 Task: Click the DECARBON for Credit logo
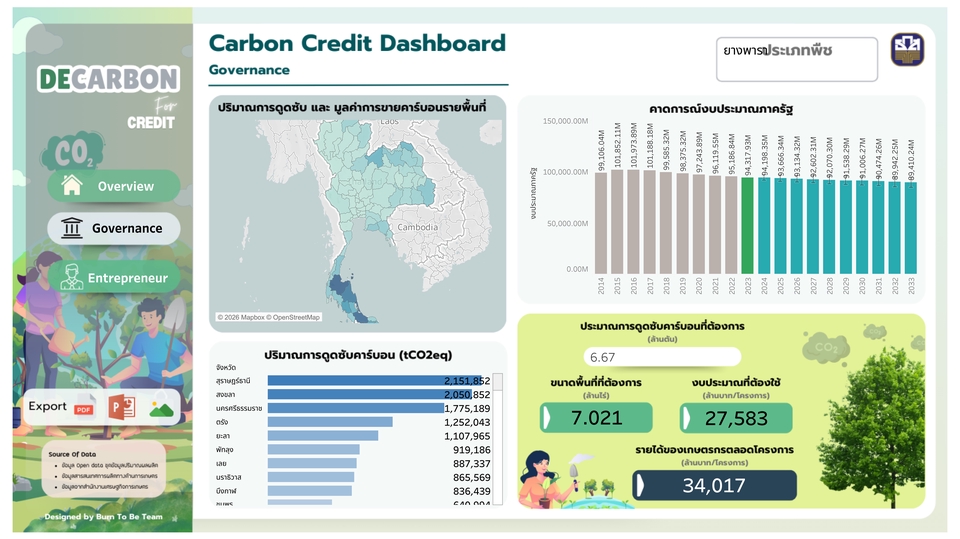pyautogui.click(x=110, y=92)
